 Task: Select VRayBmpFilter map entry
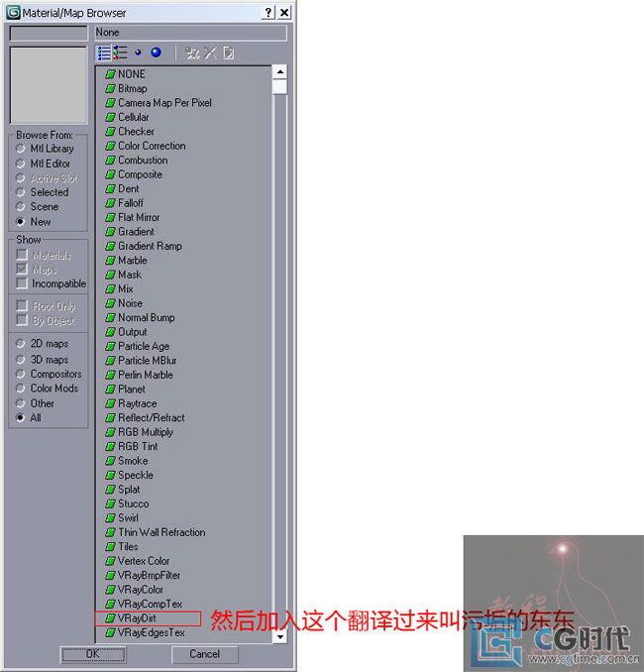(149, 575)
